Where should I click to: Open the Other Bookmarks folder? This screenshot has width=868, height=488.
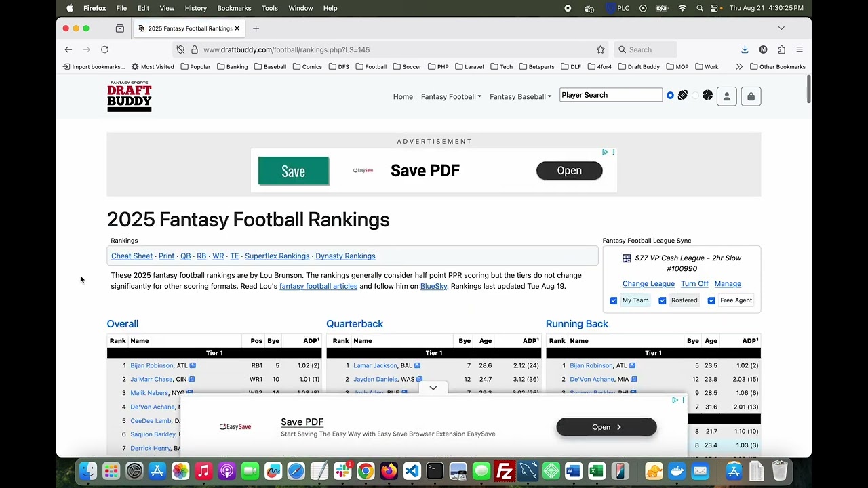(778, 67)
